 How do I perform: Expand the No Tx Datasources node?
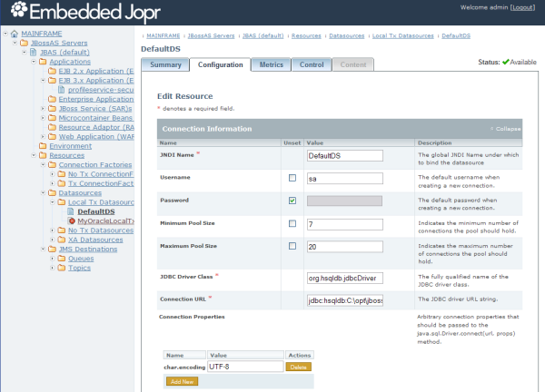(53, 230)
